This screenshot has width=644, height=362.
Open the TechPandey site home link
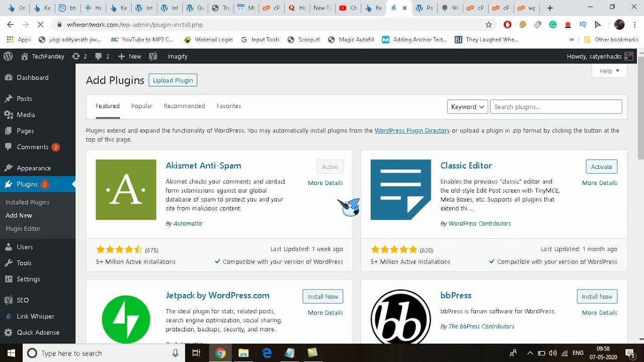(43, 56)
